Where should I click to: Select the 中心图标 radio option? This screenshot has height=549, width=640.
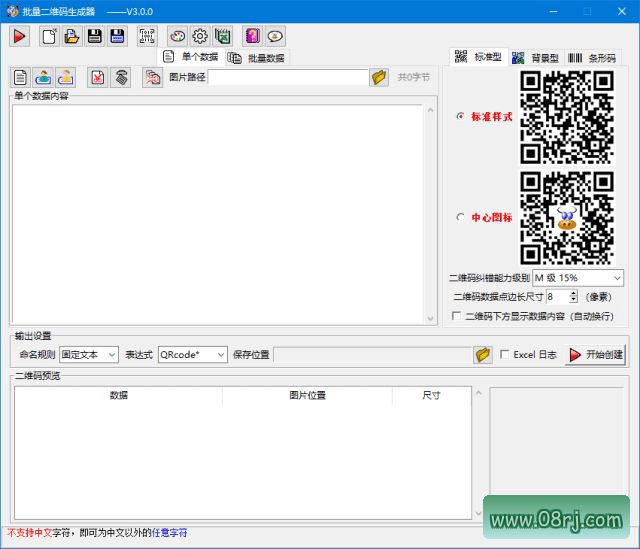tap(460, 217)
